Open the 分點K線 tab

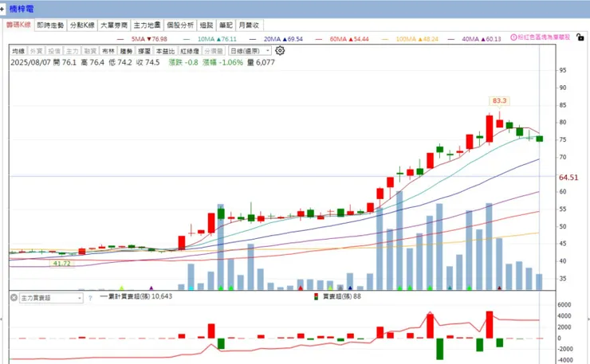point(82,25)
